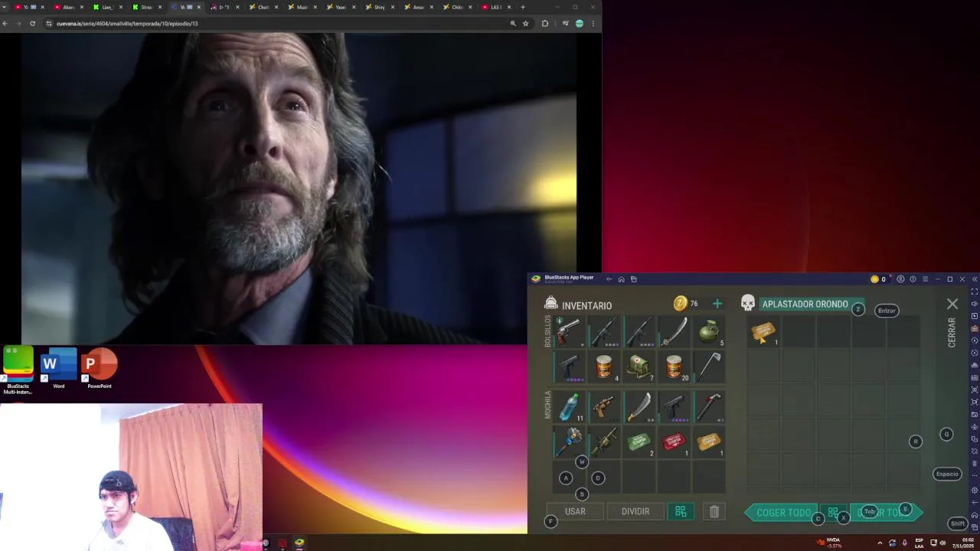Click the INVENTARIO heading

[586, 305]
